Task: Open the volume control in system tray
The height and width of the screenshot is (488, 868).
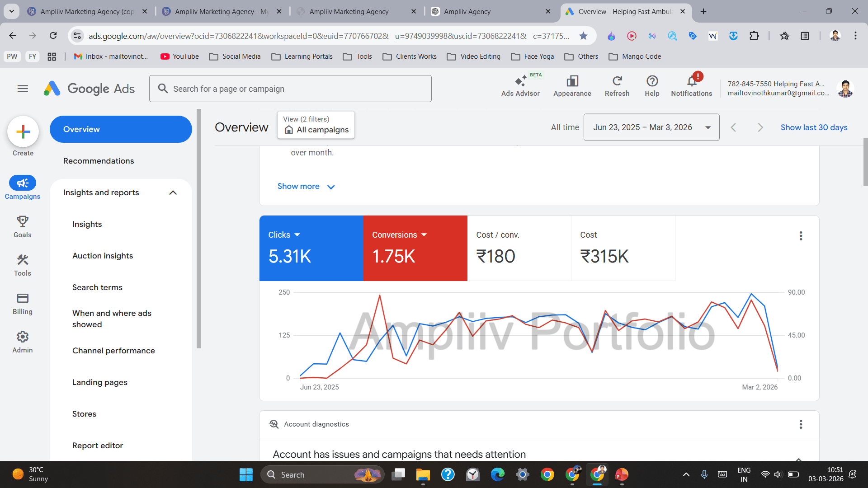Action: click(778, 474)
